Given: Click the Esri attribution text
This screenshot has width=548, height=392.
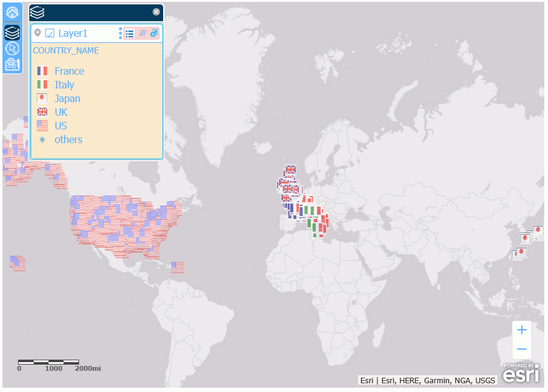Looking at the screenshot, I should tap(427, 380).
